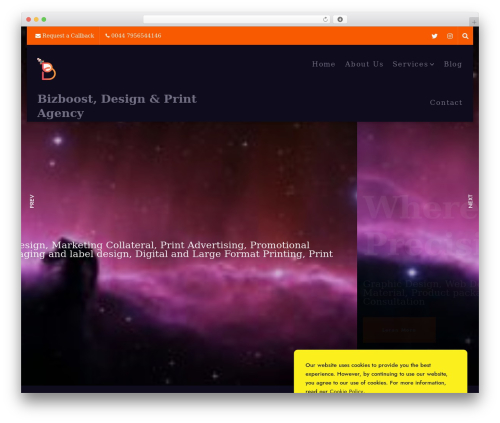Click the yellow cookie notice text

(376, 378)
